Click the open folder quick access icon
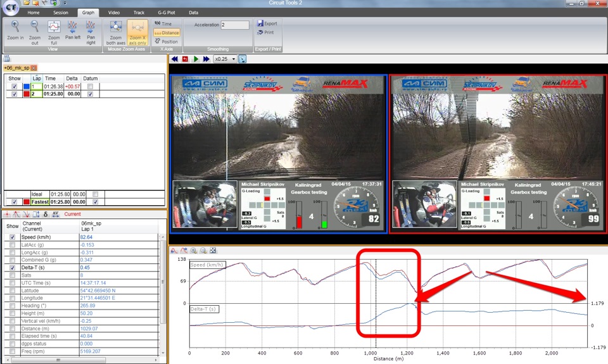608x364 pixels. (x=27, y=3)
